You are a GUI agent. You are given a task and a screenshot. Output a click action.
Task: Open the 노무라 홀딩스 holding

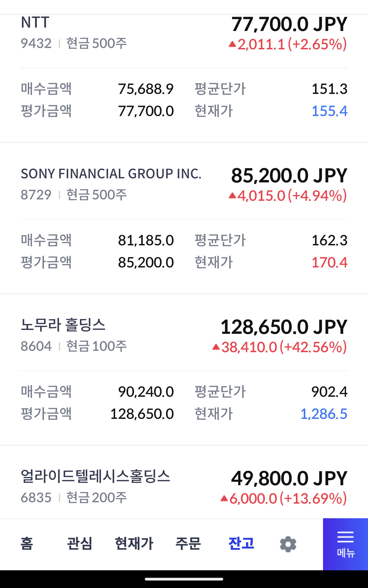63,325
